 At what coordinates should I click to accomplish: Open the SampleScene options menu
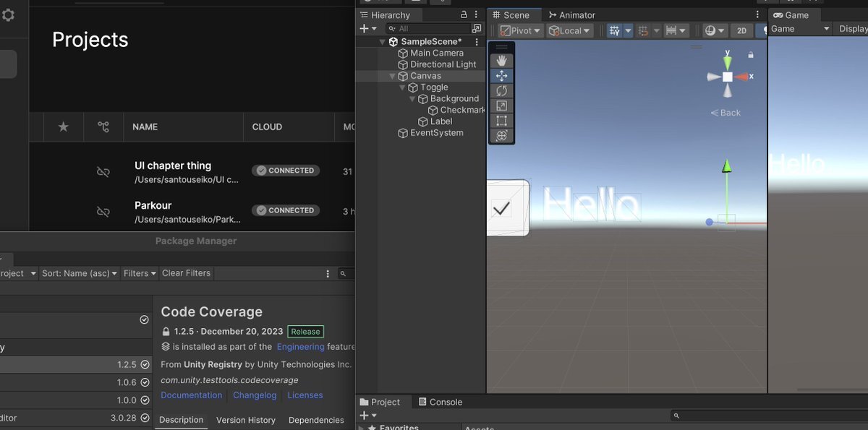click(477, 42)
